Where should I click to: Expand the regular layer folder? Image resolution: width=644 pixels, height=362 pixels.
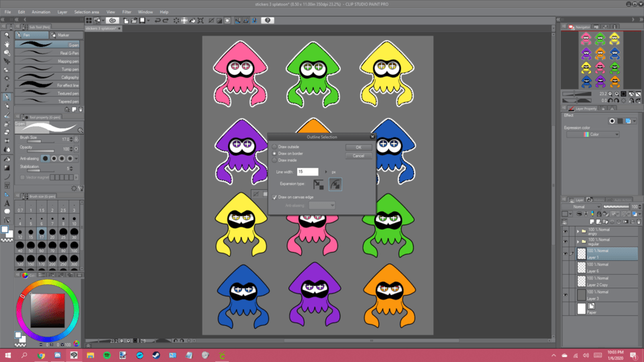click(x=578, y=242)
